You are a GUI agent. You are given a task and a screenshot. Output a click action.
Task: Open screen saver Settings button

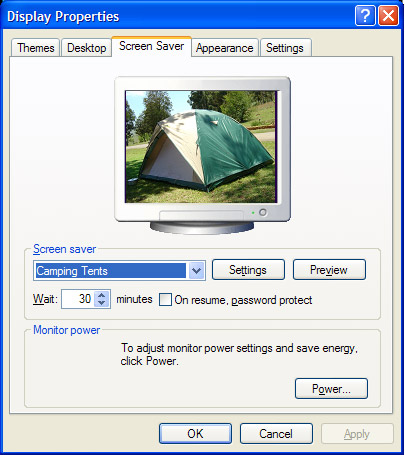pos(248,270)
